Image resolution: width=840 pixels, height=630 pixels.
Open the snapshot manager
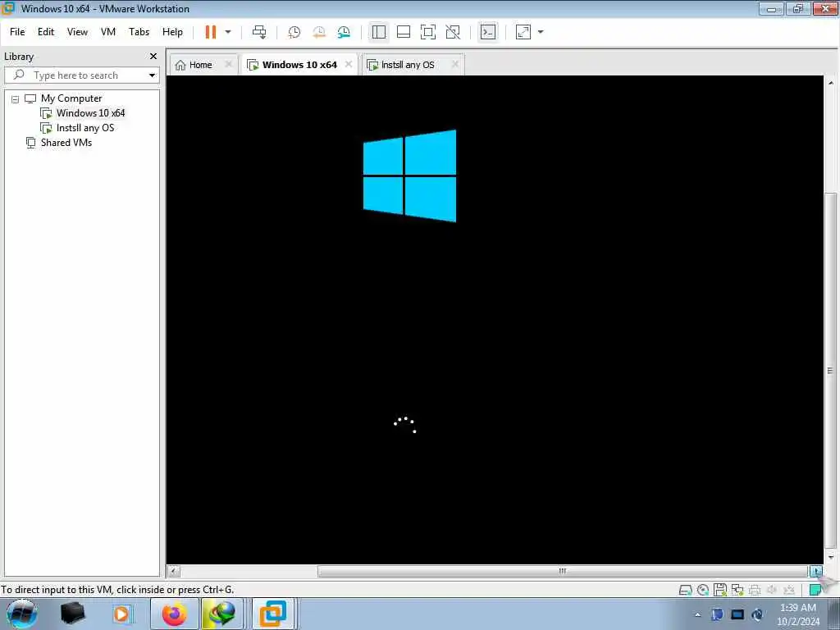coord(344,32)
